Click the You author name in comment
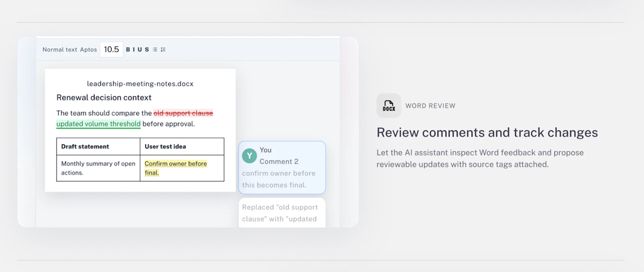Screen dimensions: 644x272 click(266, 150)
